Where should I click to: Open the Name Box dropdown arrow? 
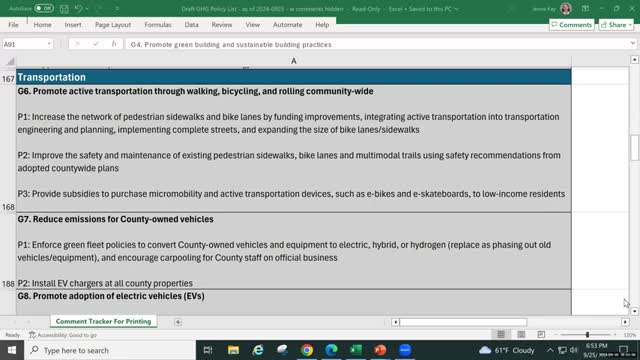coord(49,44)
